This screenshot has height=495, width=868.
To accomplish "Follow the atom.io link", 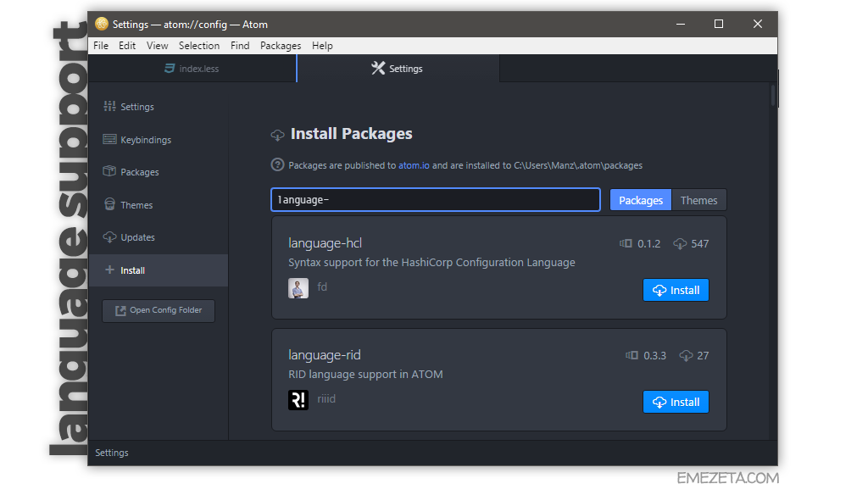I will tap(414, 165).
